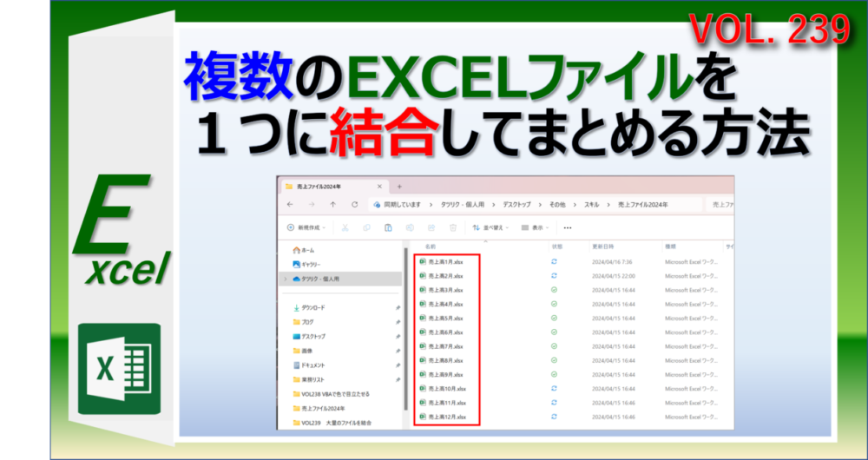Expand the タツリク - 個人用 OneDrive tree node
This screenshot has width=868, height=460.
(x=285, y=279)
